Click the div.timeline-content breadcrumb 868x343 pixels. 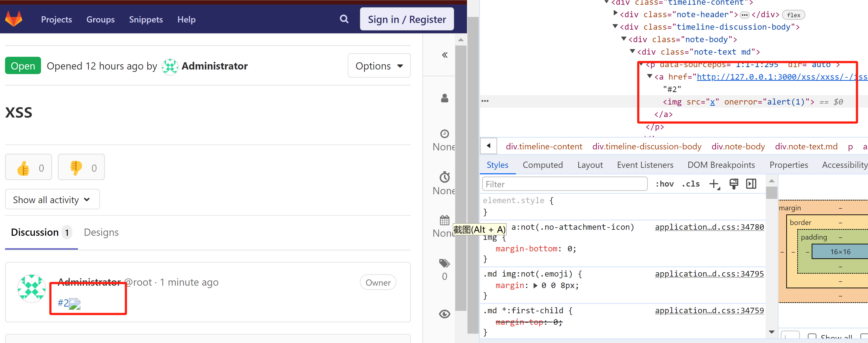(x=544, y=146)
